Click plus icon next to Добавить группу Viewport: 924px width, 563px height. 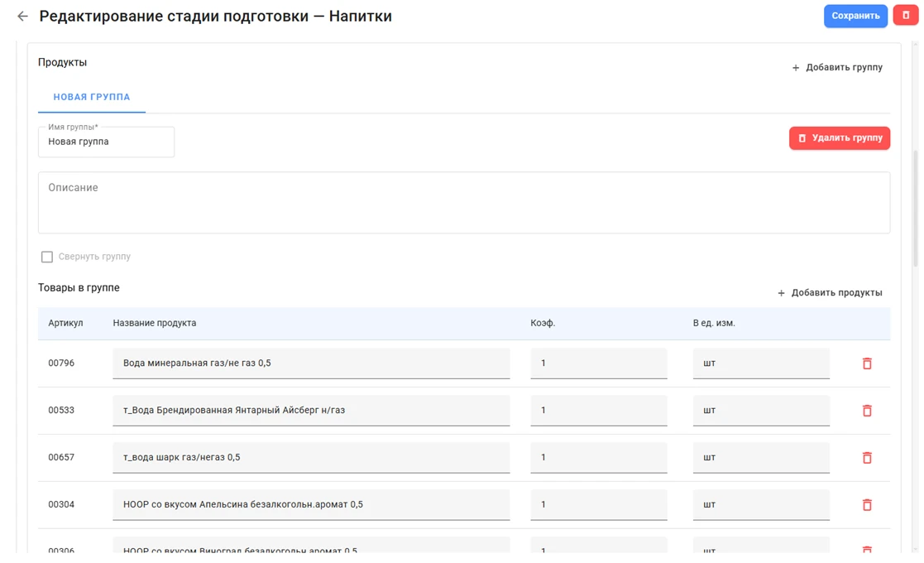click(x=796, y=68)
